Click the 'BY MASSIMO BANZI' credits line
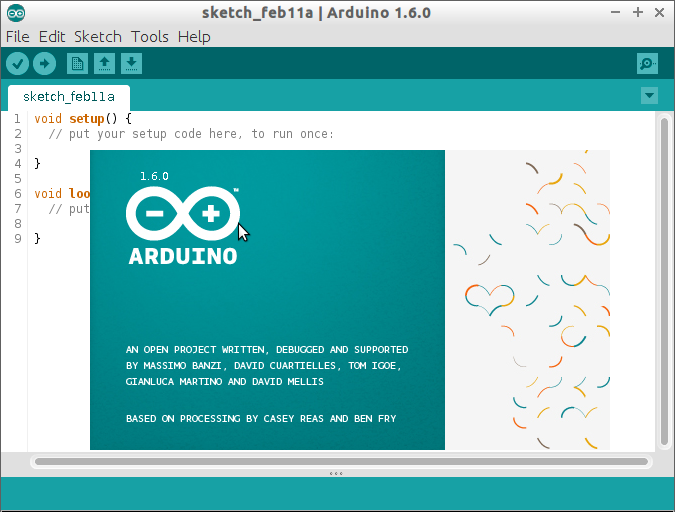Viewport: 675px width, 512px height. click(263, 366)
